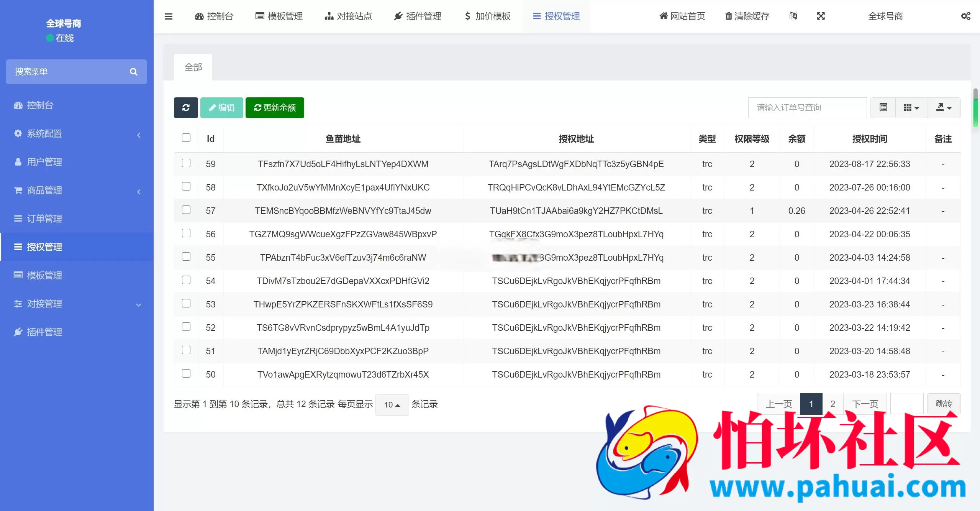Open the 加价模板 menu item
This screenshot has height=511, width=980.
tap(487, 16)
